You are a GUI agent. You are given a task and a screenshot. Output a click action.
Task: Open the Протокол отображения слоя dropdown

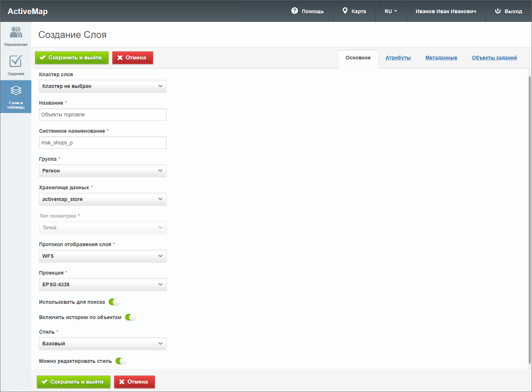coord(102,256)
